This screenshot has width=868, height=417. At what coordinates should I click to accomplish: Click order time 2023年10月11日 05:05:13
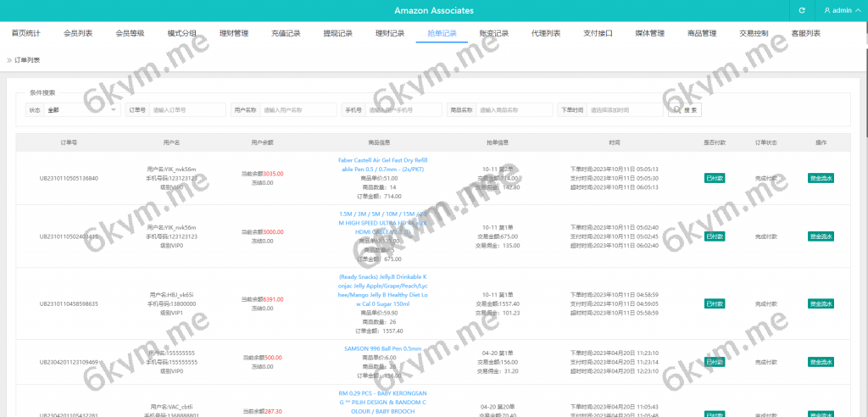click(x=626, y=170)
